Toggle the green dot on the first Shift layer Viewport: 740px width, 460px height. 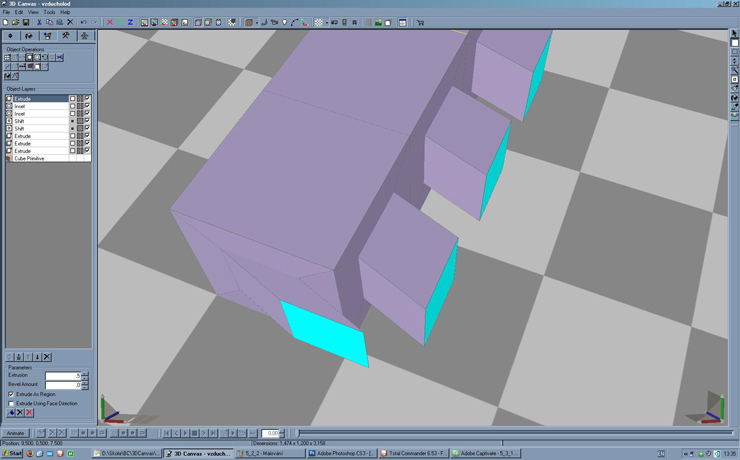point(72,121)
